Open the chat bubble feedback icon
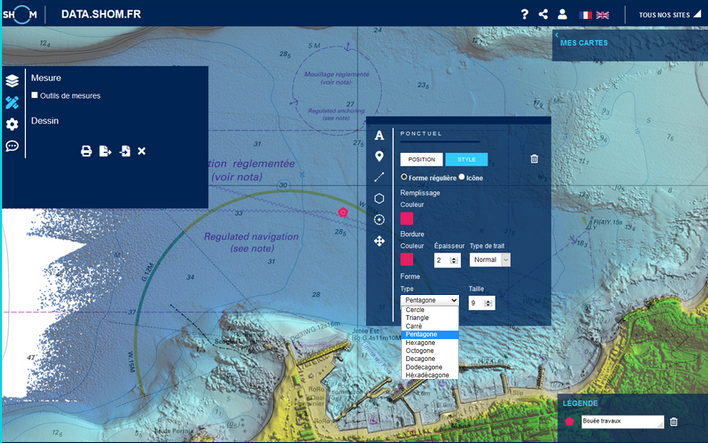708x443 pixels. click(x=12, y=146)
